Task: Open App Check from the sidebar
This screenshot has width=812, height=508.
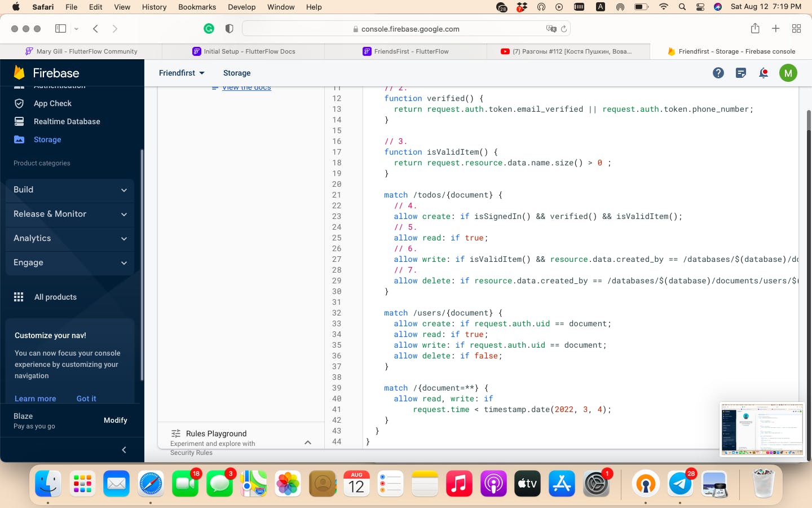Action: (x=52, y=103)
